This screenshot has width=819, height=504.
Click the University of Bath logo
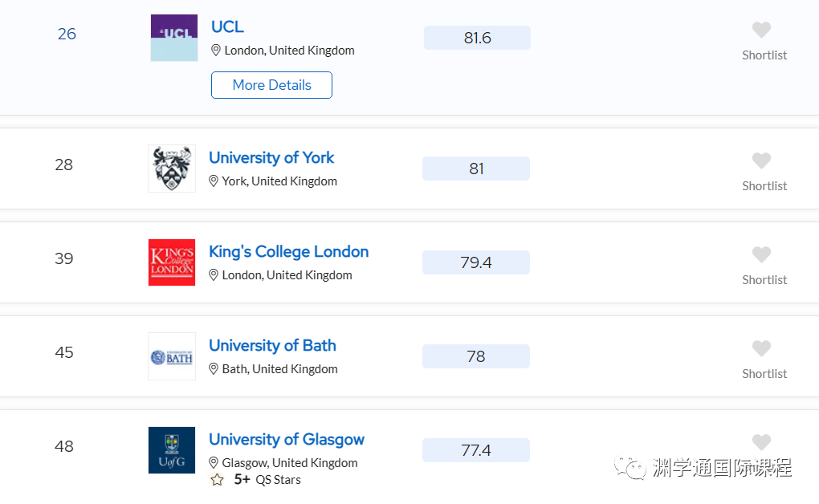point(172,356)
